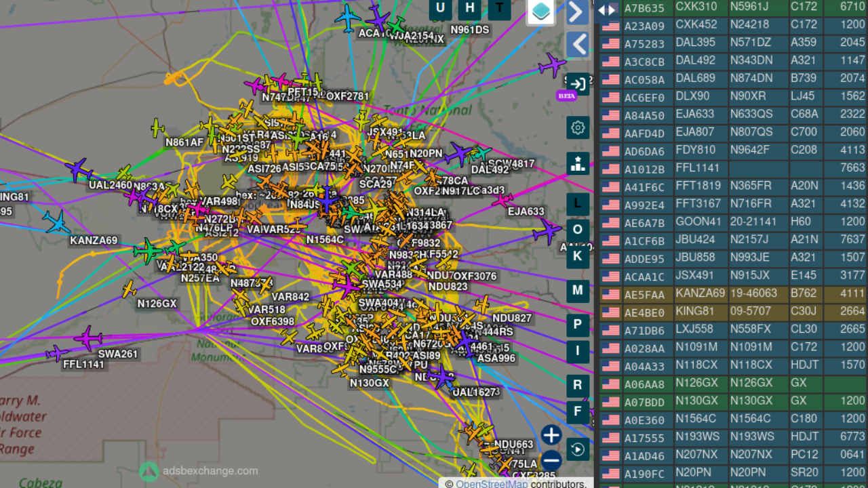Start history replay playback
Viewport: 868px width, 488px height.
(x=578, y=449)
